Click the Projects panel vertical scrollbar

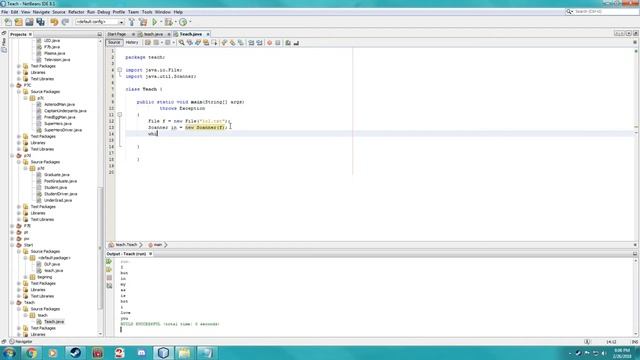(x=100, y=248)
